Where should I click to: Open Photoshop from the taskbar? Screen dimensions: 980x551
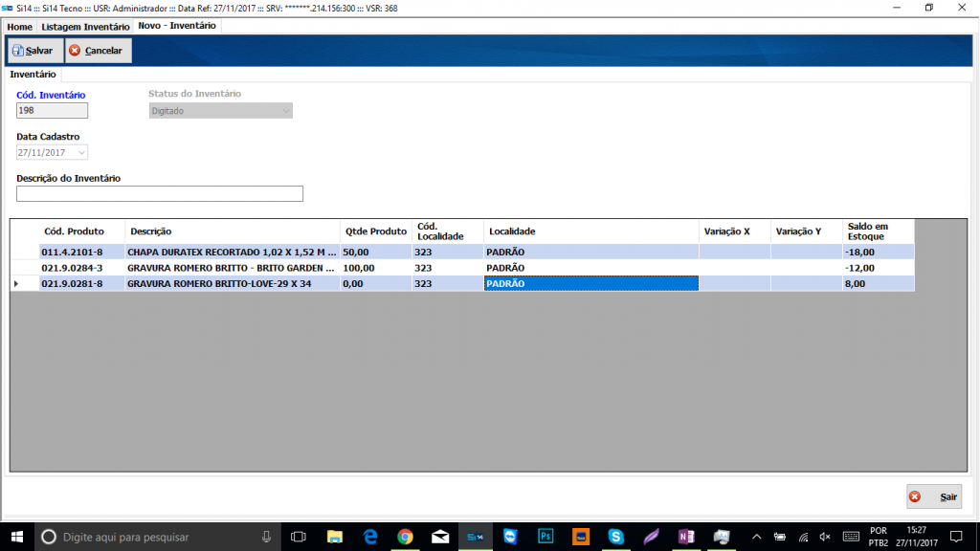pos(546,537)
